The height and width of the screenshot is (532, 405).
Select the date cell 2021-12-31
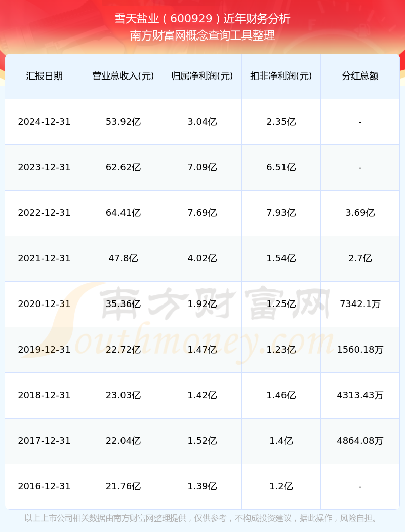pos(45,258)
